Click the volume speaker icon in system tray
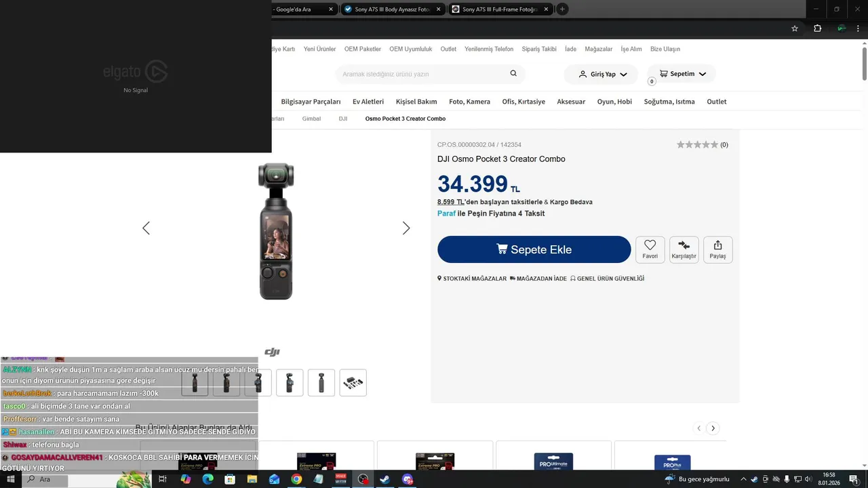 click(x=808, y=479)
